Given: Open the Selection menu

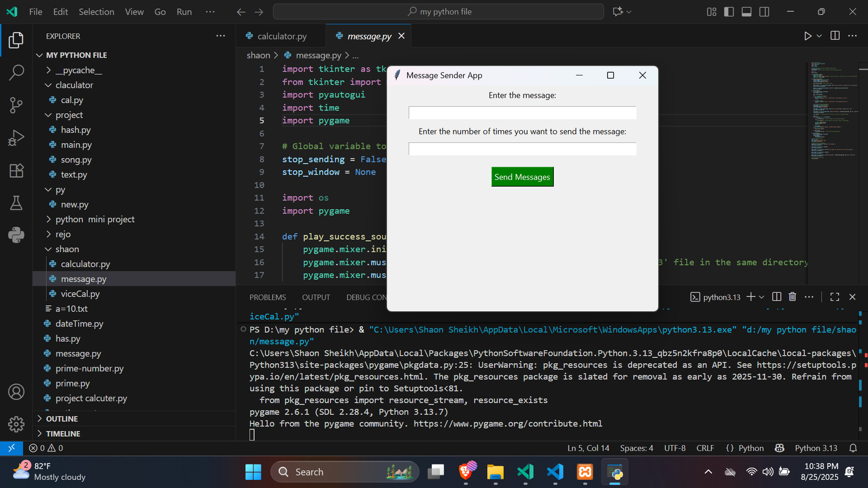Looking at the screenshot, I should (x=96, y=12).
